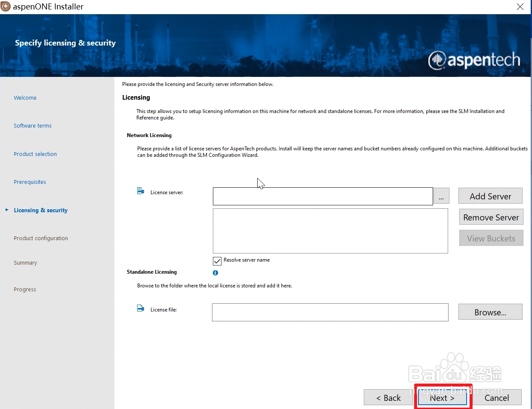Click the License file key icon
Screen dimensions: 532x409
point(141,308)
